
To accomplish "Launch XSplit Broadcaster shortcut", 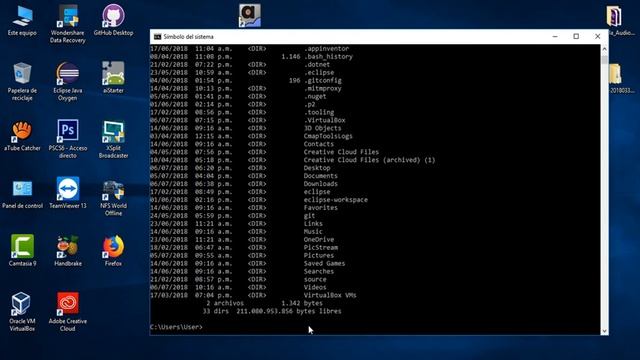I will [x=113, y=139].
